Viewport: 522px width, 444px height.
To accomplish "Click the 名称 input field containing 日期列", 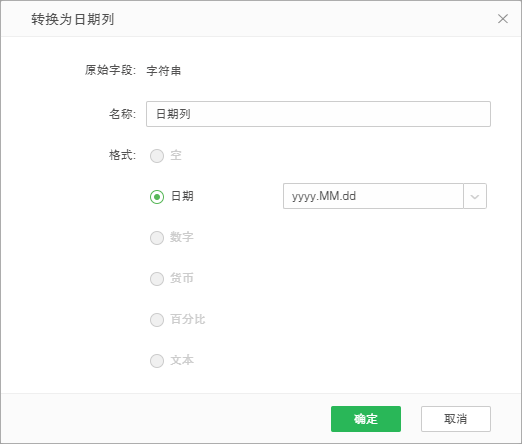I will tap(318, 114).
